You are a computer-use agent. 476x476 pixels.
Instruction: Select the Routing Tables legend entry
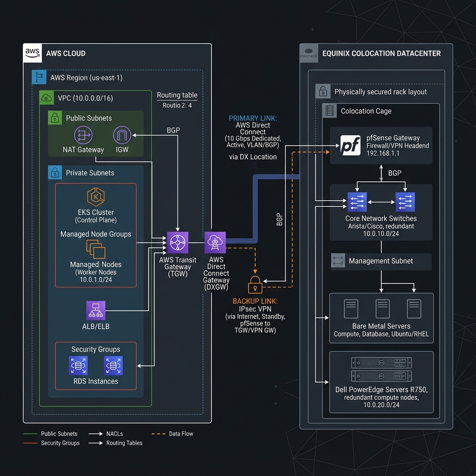click(115, 443)
